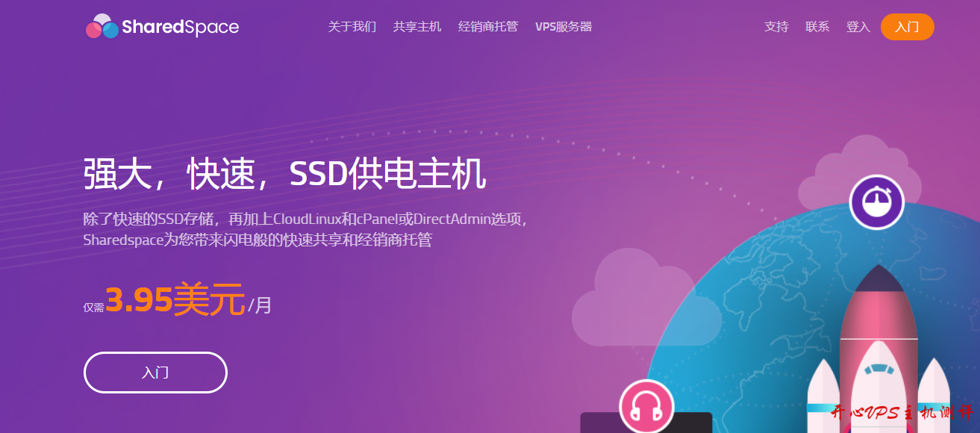Open the 联系 link
Image resolution: width=980 pixels, height=433 pixels.
[817, 27]
